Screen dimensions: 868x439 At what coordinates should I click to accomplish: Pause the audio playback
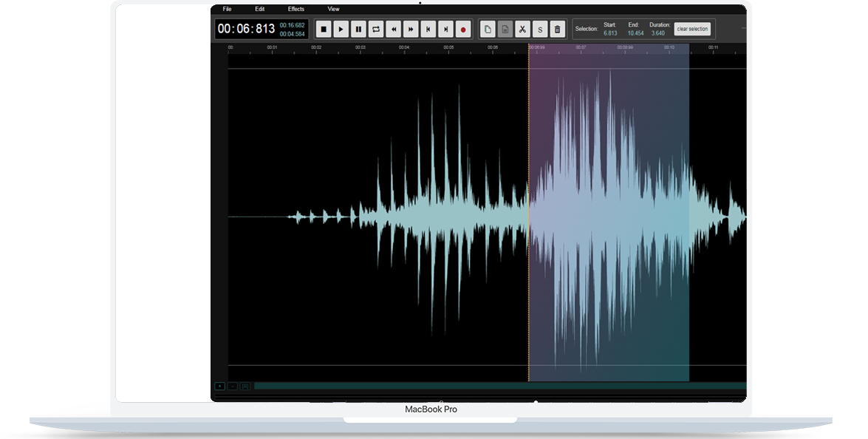358,30
